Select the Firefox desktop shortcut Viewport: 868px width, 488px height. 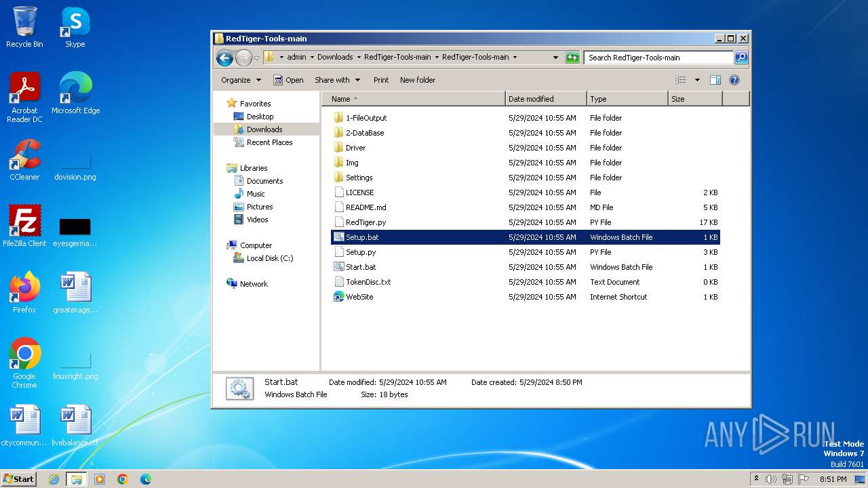tap(24, 293)
